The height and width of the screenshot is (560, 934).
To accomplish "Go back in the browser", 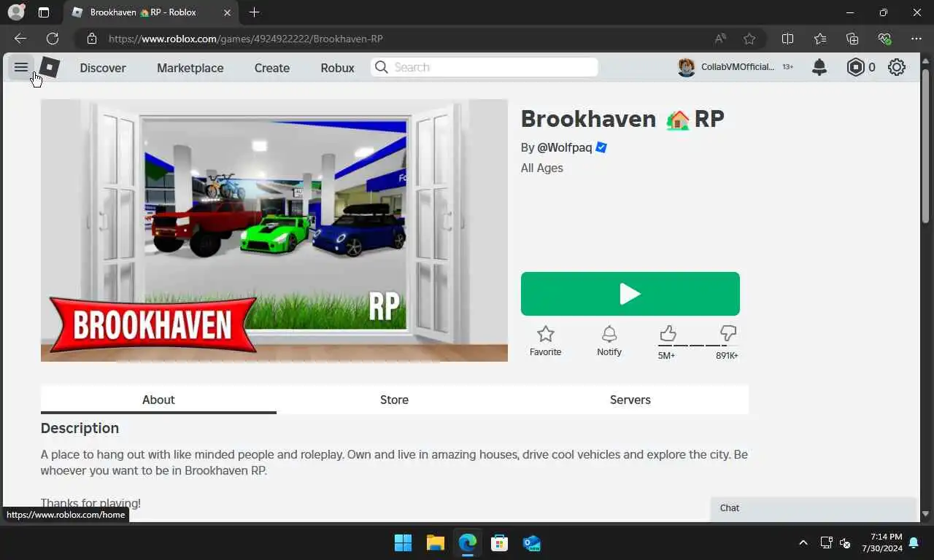I will tap(20, 39).
